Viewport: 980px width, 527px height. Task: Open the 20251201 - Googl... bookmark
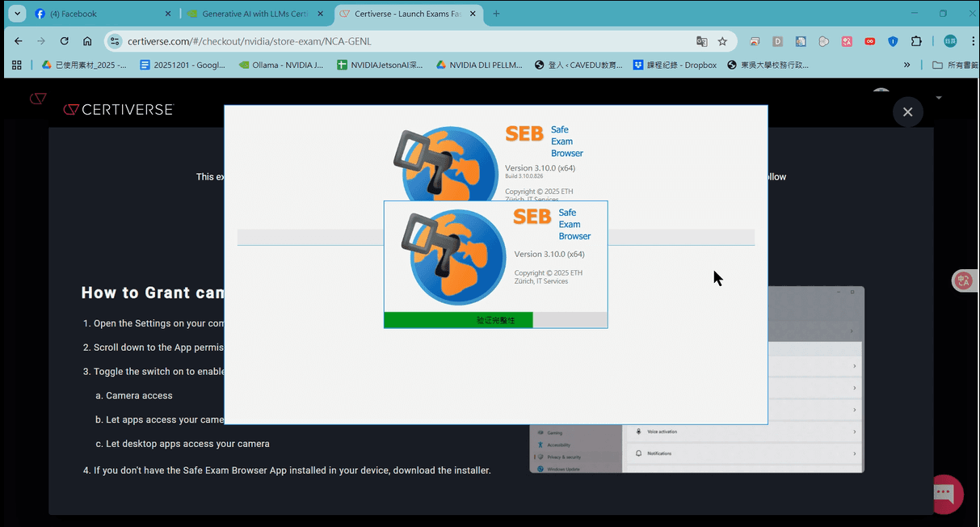[x=183, y=65]
